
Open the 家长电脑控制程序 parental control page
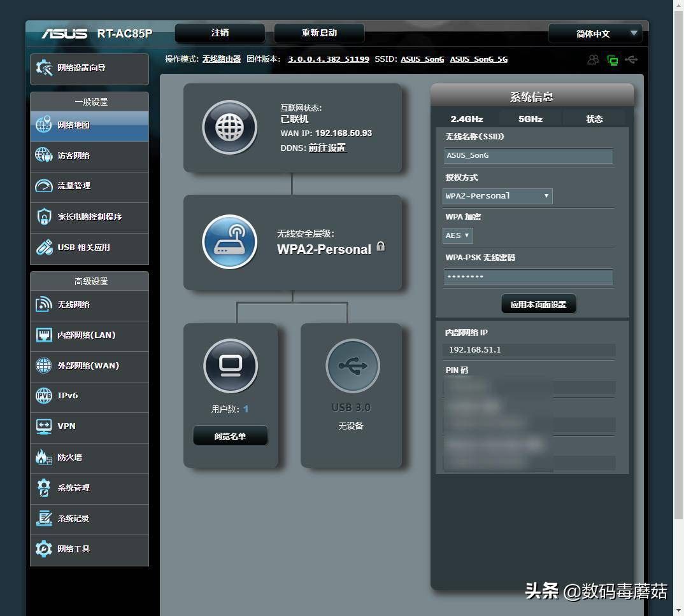click(89, 217)
